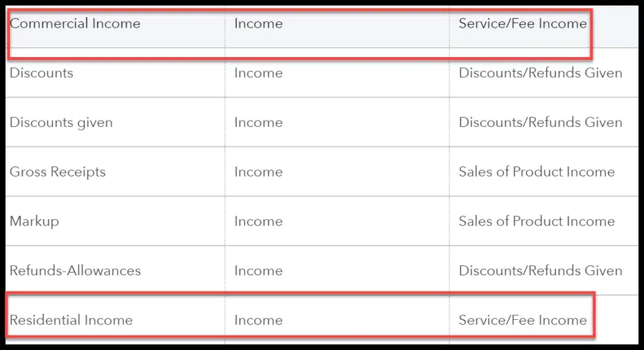Select the Gross Receipts account name
The width and height of the screenshot is (644, 350).
(57, 172)
